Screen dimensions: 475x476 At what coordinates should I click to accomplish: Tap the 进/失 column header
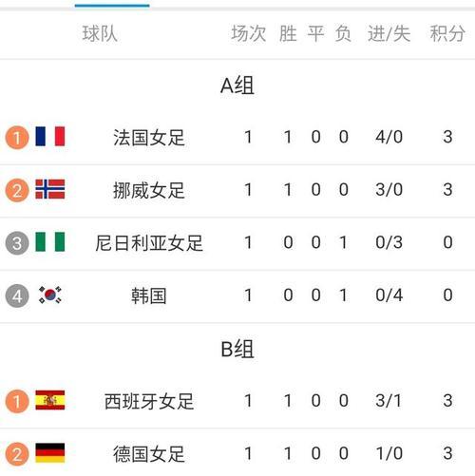point(389,33)
